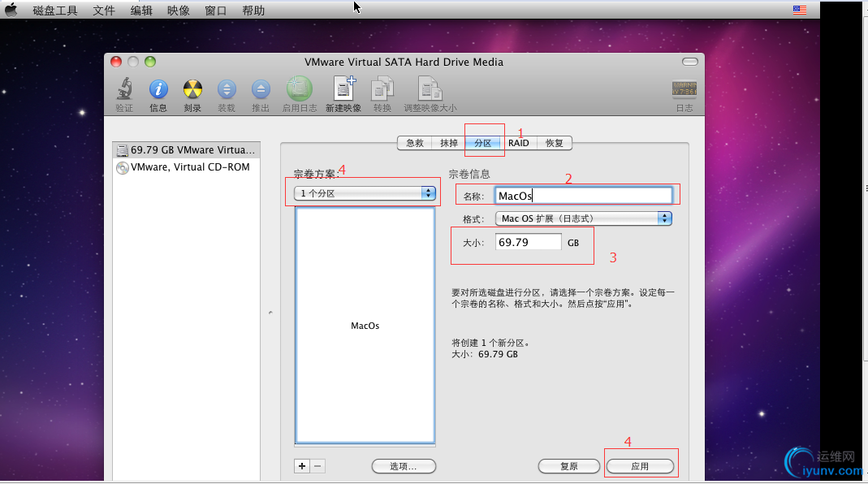The height and width of the screenshot is (484, 868).
Task: Select the VMware Virtual CD-ROM entry
Action: [187, 167]
